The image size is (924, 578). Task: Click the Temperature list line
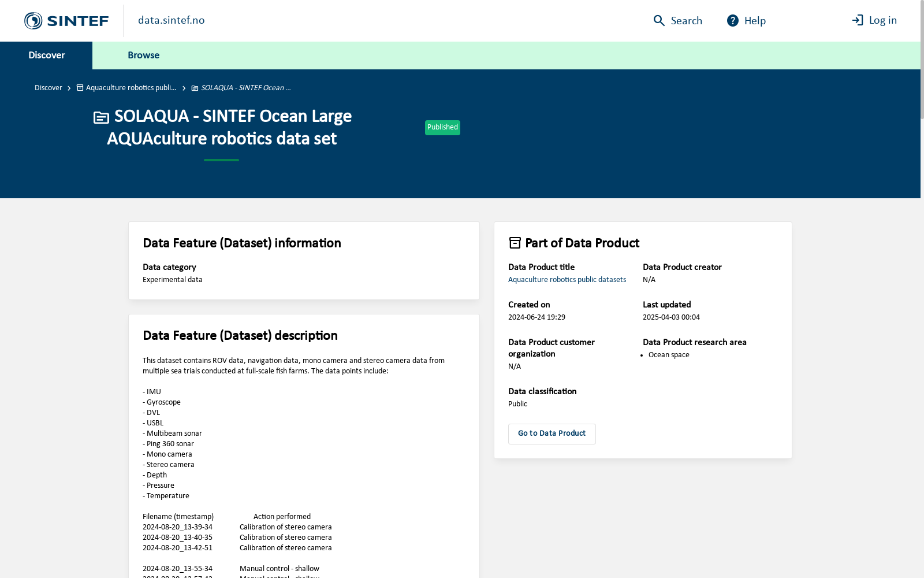166,496
